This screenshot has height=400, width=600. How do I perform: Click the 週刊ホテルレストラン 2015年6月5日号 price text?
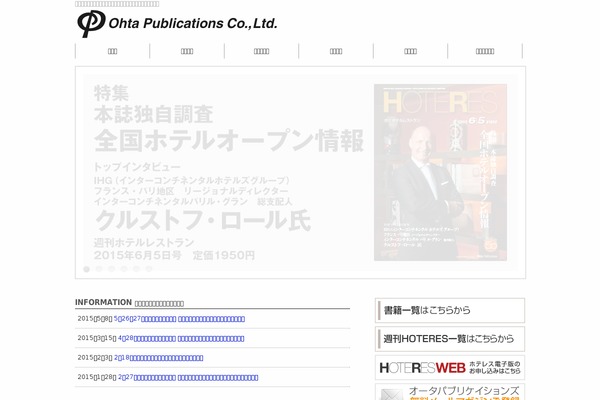click(x=174, y=249)
